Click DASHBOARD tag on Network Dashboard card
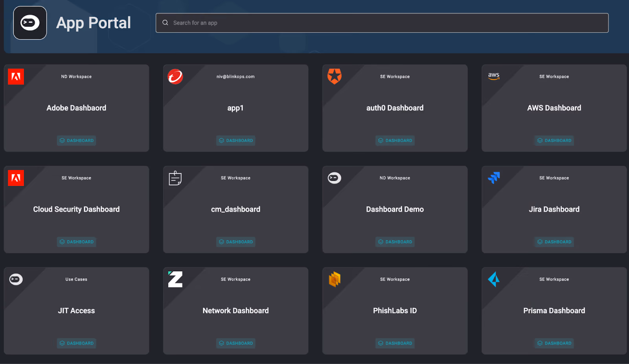The height and width of the screenshot is (364, 629). point(235,343)
